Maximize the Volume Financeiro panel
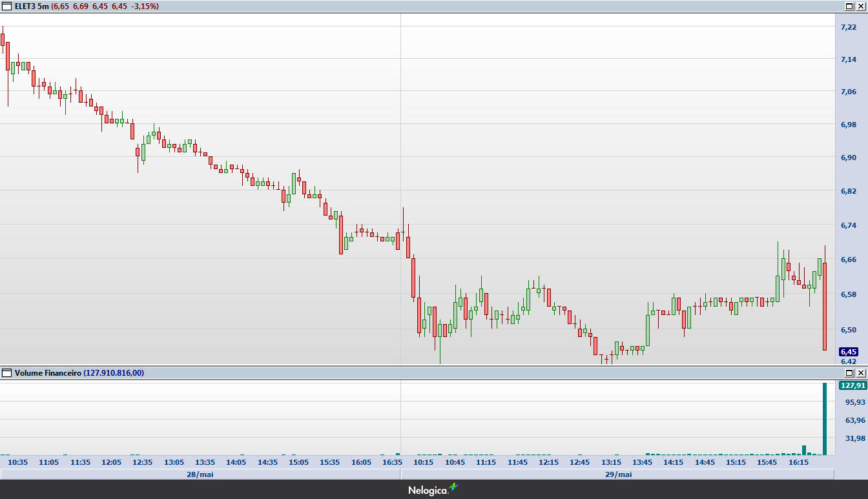 [849, 372]
